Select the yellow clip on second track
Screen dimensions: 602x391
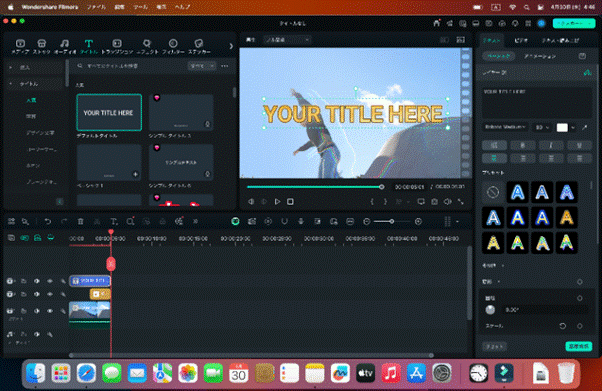(x=100, y=294)
